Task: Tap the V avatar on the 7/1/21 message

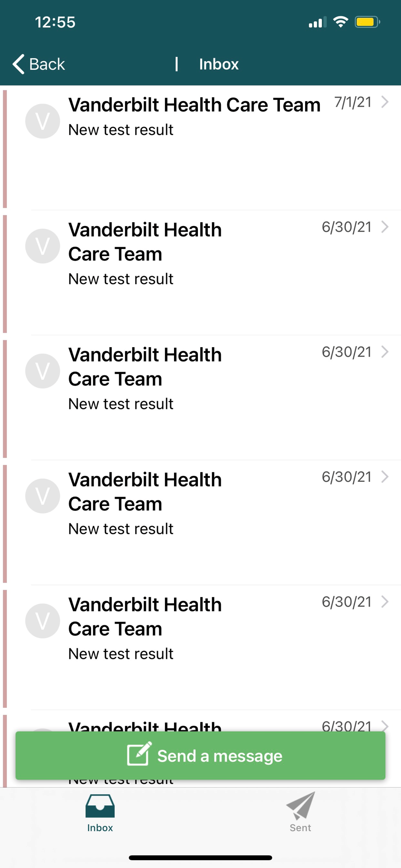Action: (43, 121)
